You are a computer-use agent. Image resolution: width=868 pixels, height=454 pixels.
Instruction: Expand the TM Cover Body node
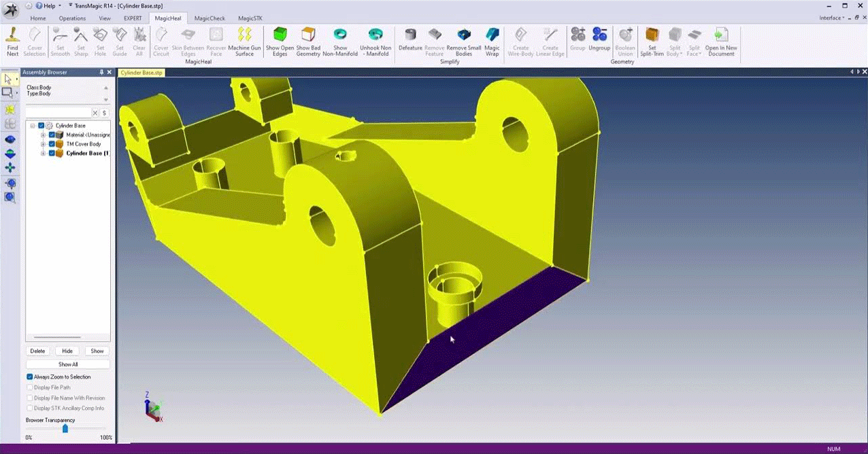(x=43, y=144)
